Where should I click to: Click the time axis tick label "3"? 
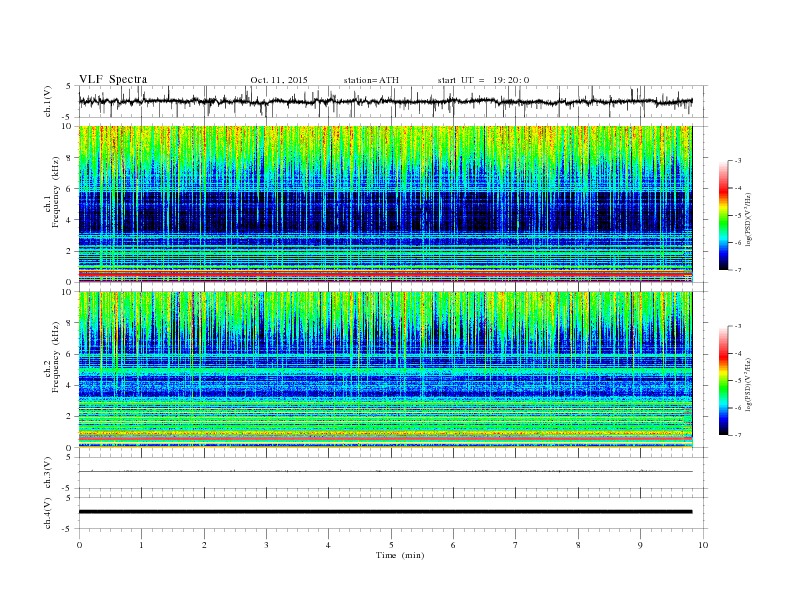tap(266, 545)
